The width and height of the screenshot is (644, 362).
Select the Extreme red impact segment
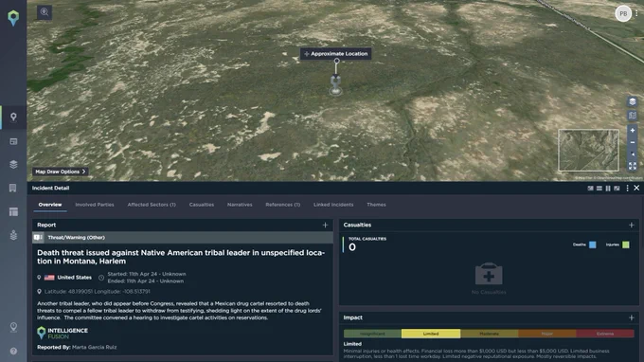click(x=605, y=334)
